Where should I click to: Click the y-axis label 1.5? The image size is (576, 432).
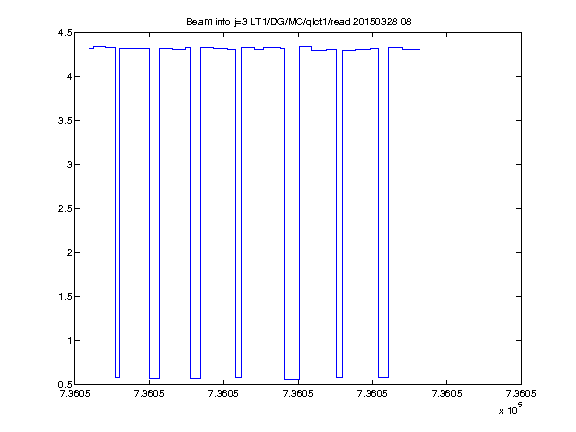point(65,296)
